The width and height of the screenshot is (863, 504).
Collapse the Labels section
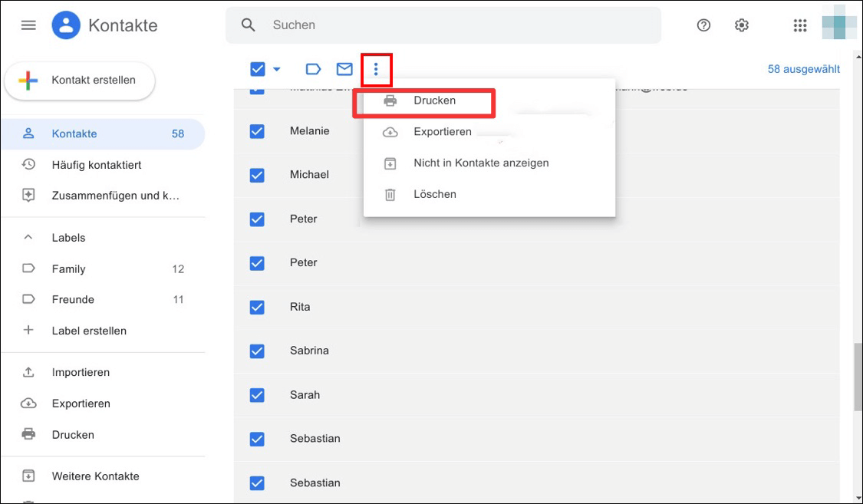click(28, 238)
